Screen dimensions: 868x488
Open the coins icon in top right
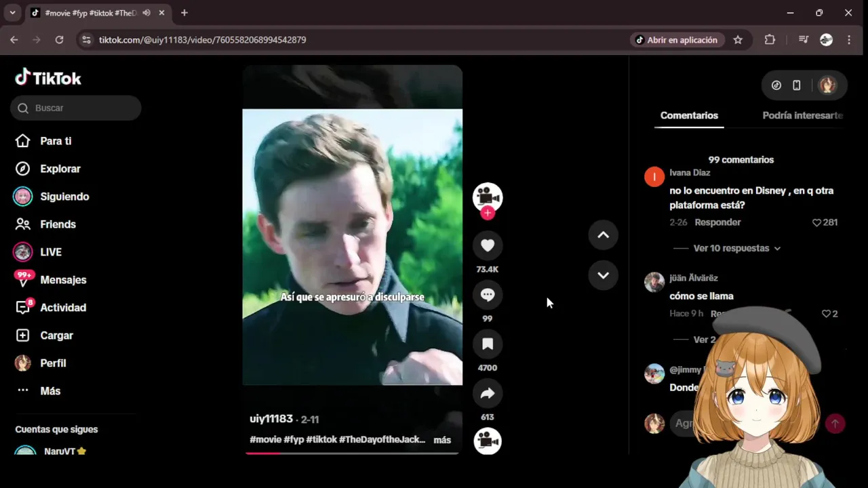[x=776, y=85]
